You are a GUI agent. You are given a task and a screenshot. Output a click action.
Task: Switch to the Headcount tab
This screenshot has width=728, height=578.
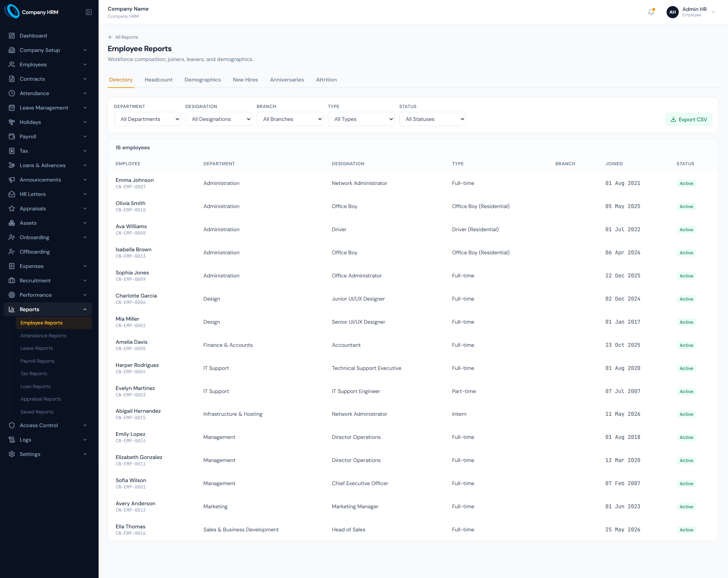pos(158,80)
